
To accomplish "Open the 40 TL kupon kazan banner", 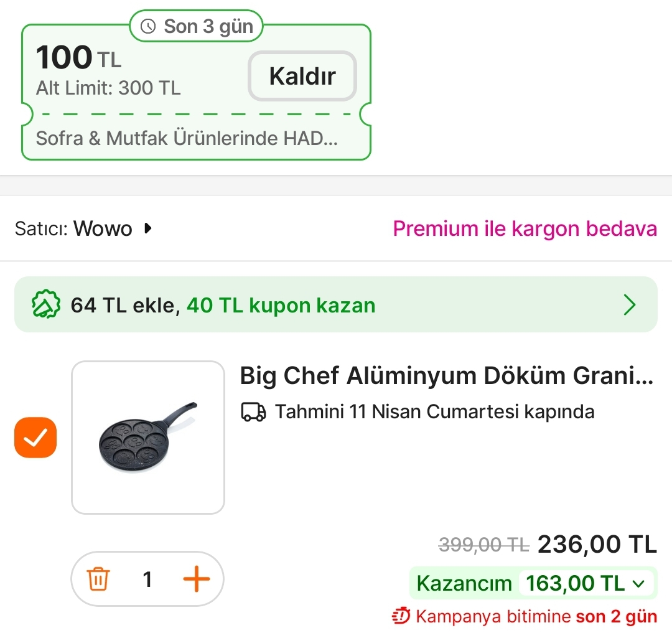I will point(281,305).
